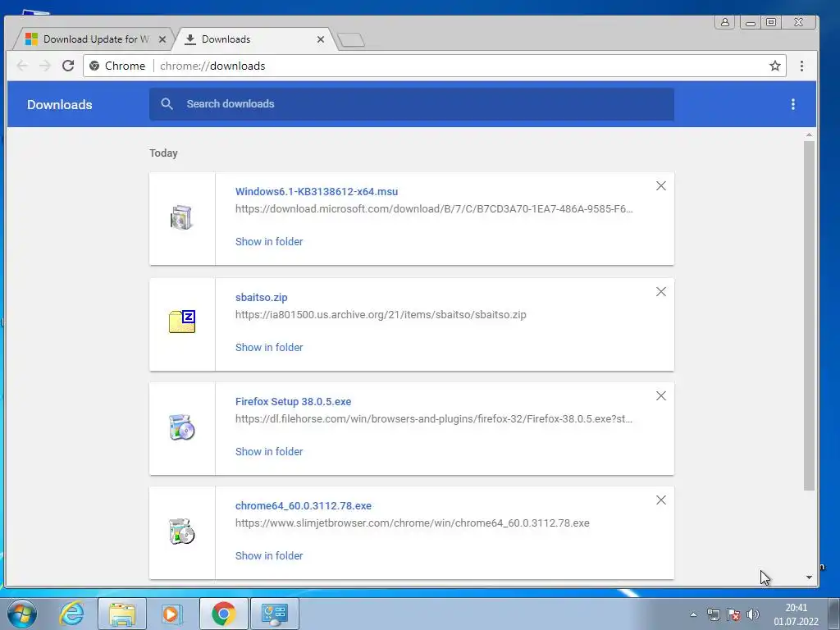Show sbaitso.zip in folder
Image resolution: width=840 pixels, height=630 pixels.
pyautogui.click(x=269, y=347)
